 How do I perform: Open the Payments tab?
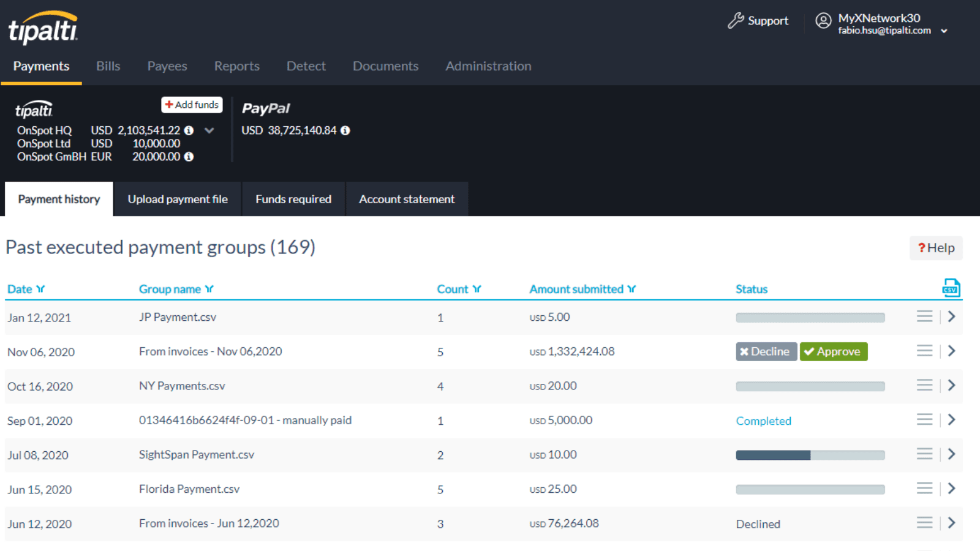[41, 66]
